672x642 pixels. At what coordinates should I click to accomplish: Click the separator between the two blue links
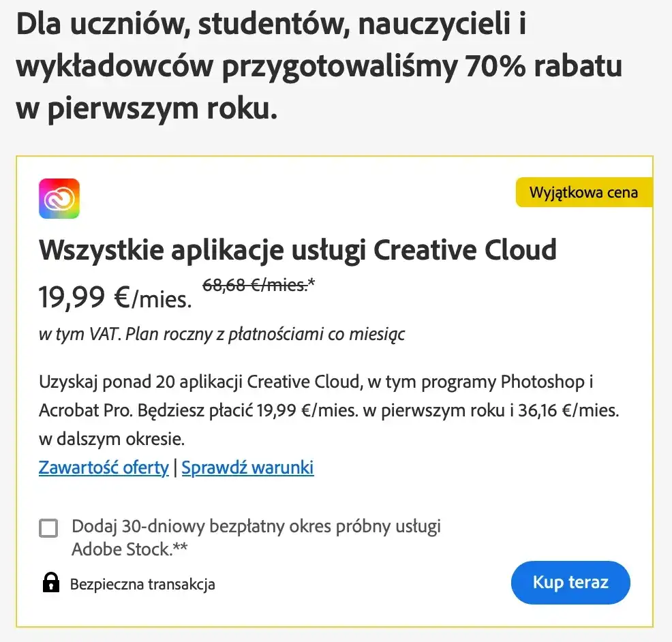[x=177, y=468]
